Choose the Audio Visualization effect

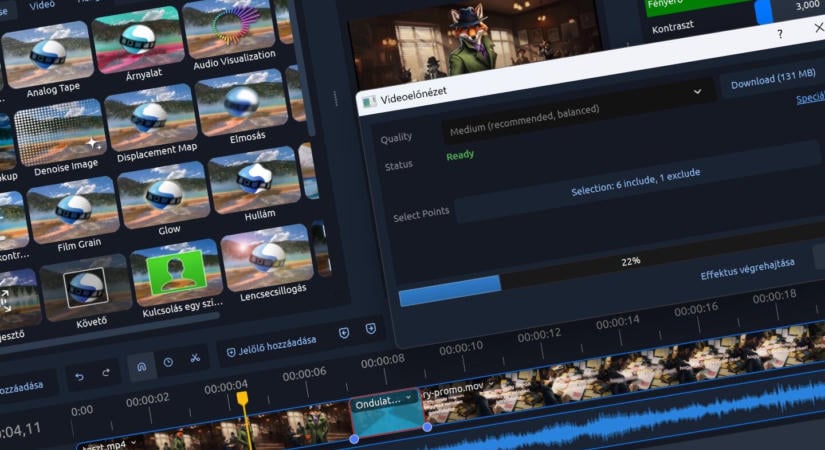[228, 26]
